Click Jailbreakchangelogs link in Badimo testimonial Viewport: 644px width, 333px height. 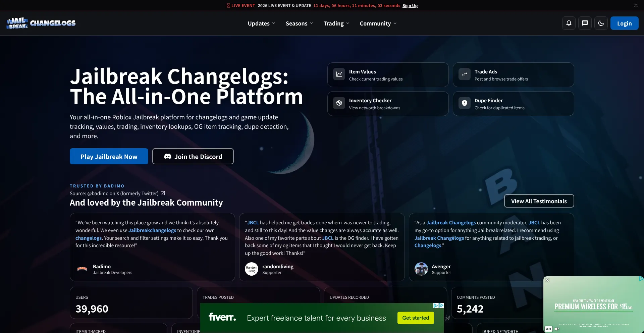pos(152,230)
